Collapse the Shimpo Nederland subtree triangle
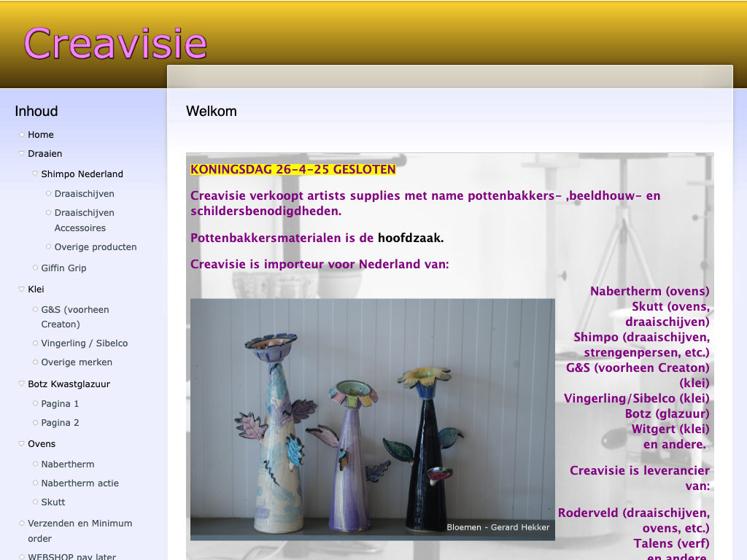This screenshot has width=747, height=560. (35, 174)
